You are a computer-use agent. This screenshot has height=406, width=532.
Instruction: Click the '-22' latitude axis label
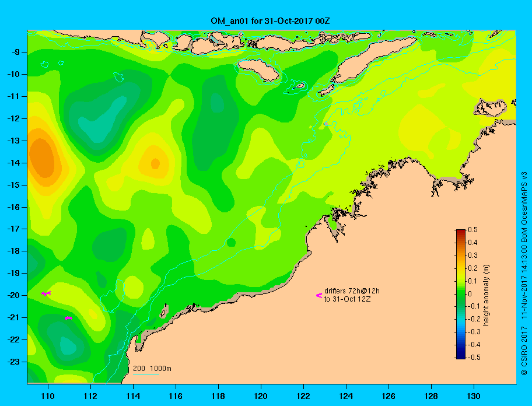click(14, 340)
